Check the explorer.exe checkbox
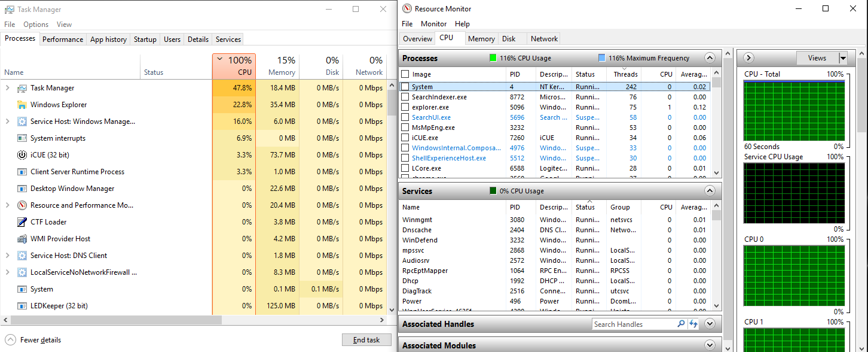Screen dimensions: 868x352 point(405,107)
